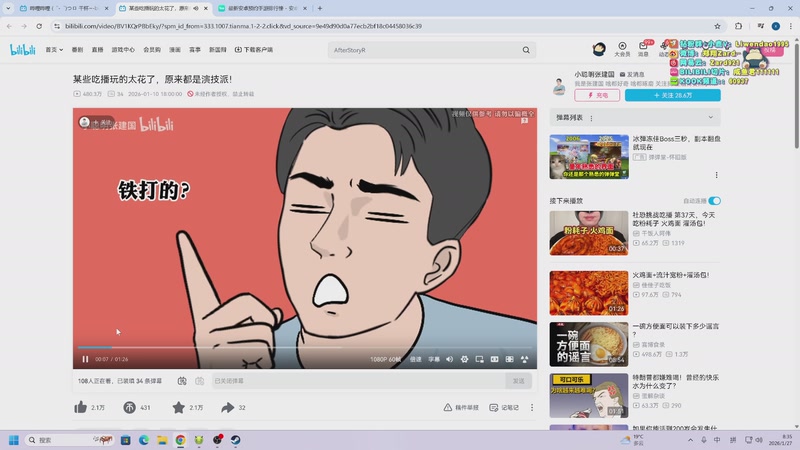This screenshot has width=800, height=450.
Task: Open uploader name 小聪咧张建国
Action: [x=594, y=74]
